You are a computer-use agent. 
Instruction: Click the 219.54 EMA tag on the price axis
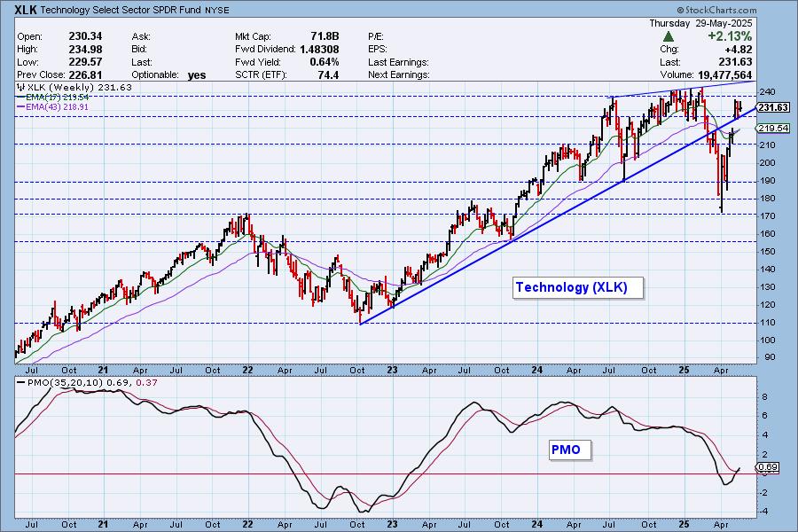(x=772, y=129)
